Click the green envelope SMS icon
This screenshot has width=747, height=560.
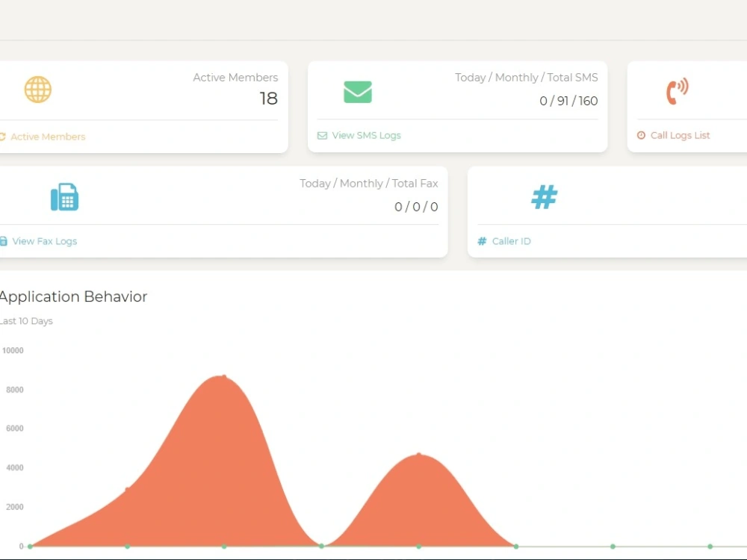[x=358, y=92]
